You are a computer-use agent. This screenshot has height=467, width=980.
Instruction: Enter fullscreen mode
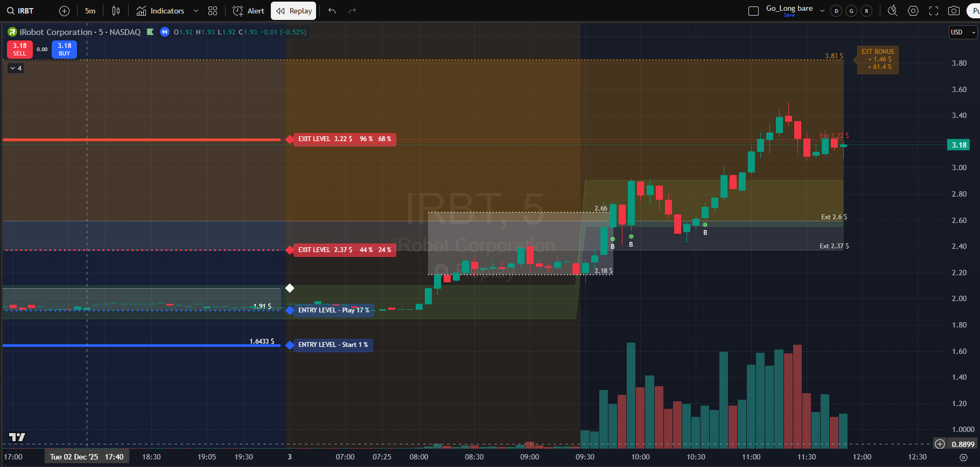[x=934, y=11]
